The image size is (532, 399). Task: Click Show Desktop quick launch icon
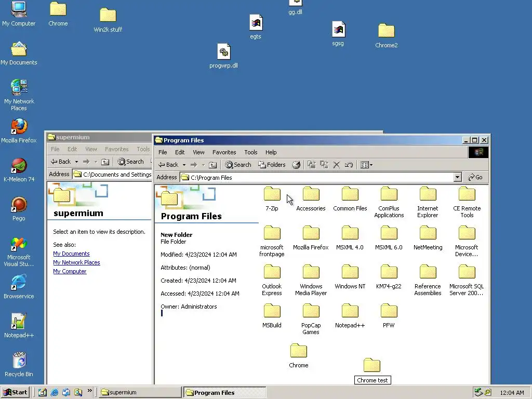(43, 392)
